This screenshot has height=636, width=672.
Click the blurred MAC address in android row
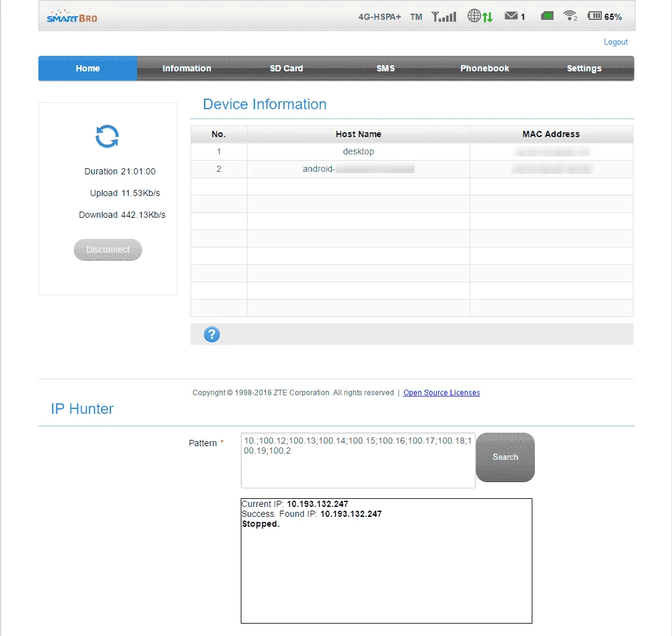tap(552, 169)
